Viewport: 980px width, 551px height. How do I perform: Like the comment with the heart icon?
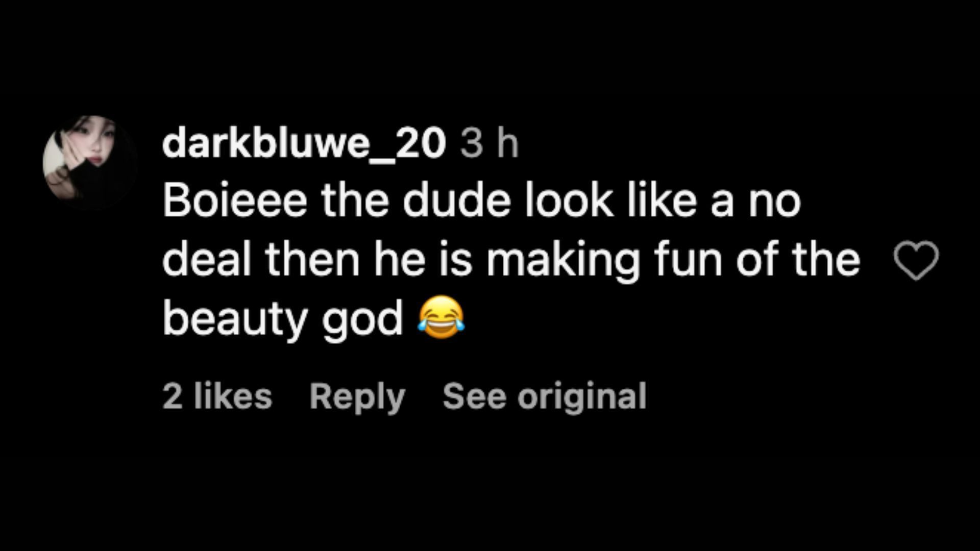(916, 261)
